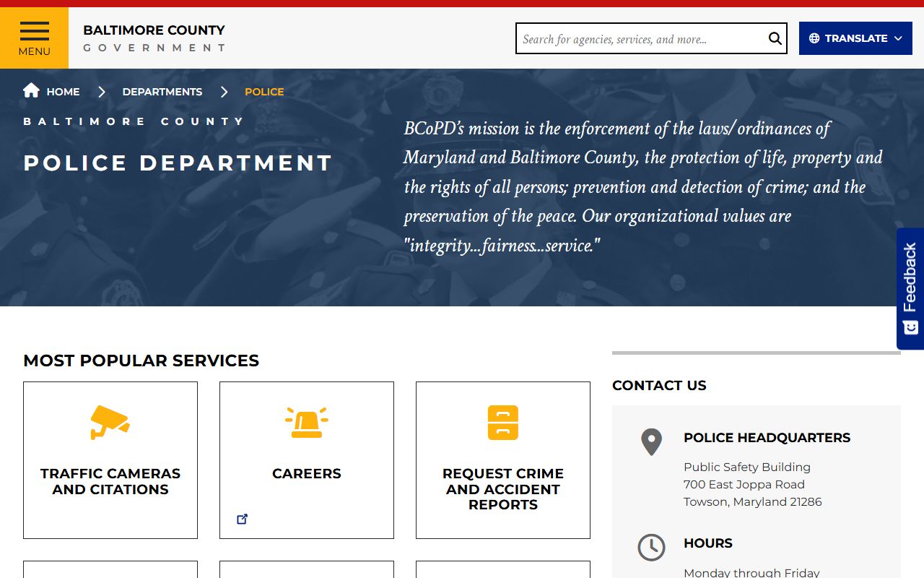Select POLICE breadcrumb item
This screenshot has height=578, width=924.
point(264,92)
